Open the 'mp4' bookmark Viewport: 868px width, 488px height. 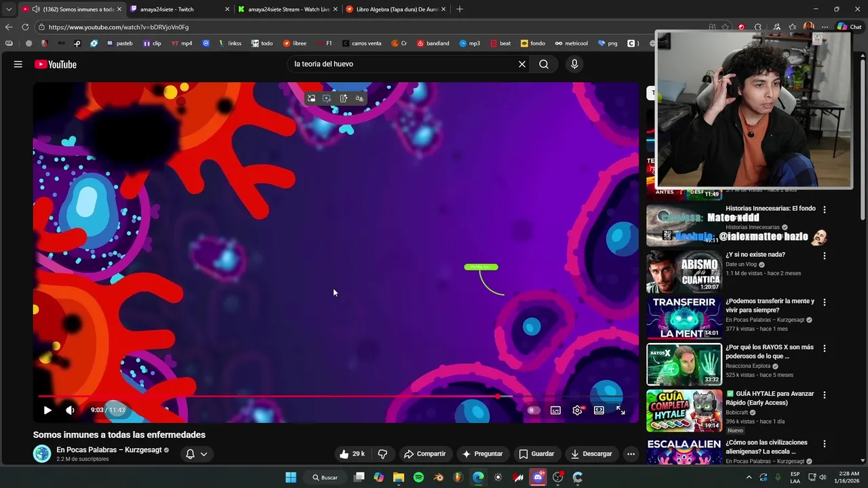pyautogui.click(x=182, y=43)
